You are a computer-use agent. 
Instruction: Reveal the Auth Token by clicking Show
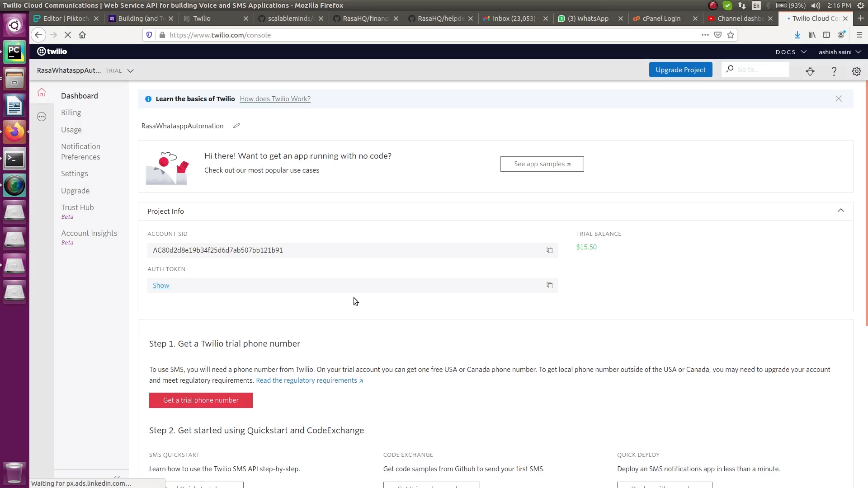tap(161, 285)
